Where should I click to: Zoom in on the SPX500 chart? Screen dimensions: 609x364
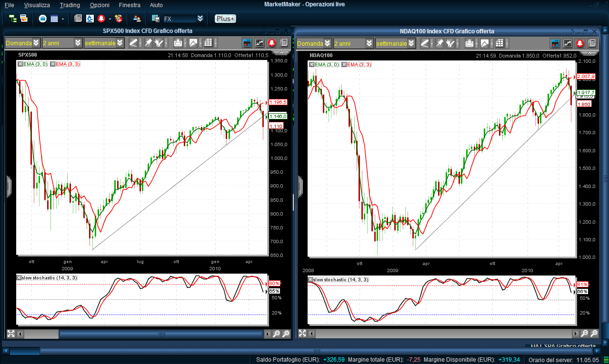pyautogui.click(x=276, y=334)
